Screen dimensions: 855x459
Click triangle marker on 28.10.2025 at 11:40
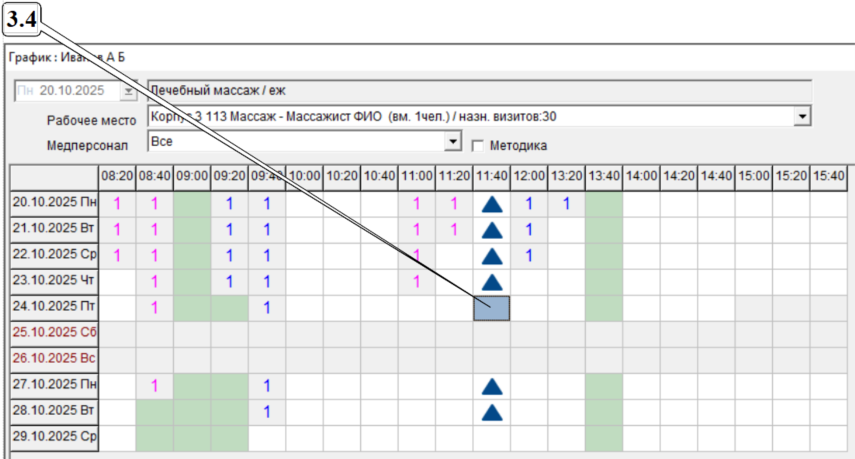491,412
